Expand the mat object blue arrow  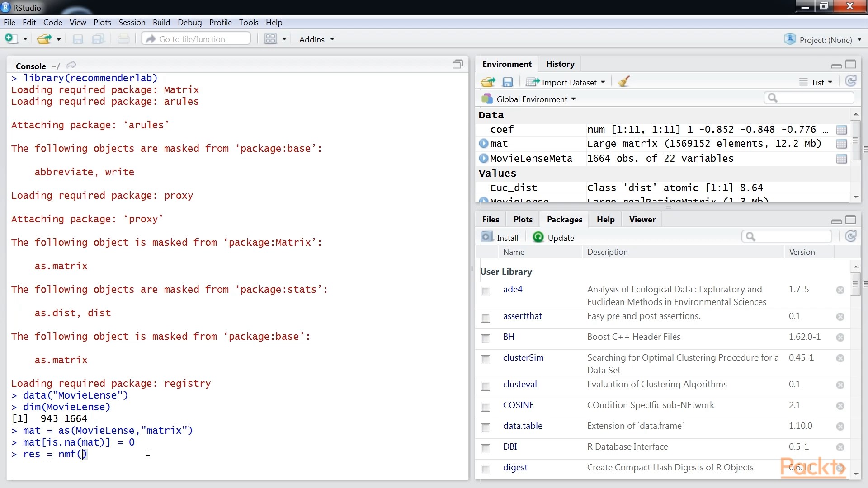click(484, 143)
